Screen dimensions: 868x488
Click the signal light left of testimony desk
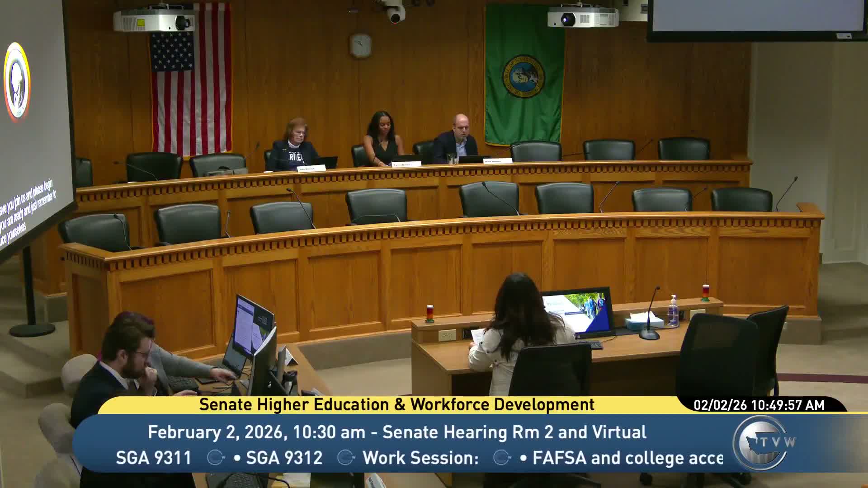[429, 314]
